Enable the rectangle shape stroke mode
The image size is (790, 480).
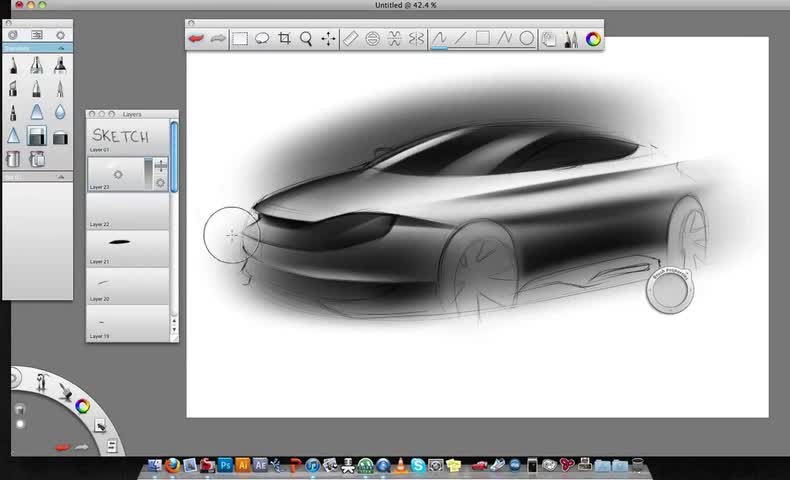(482, 39)
